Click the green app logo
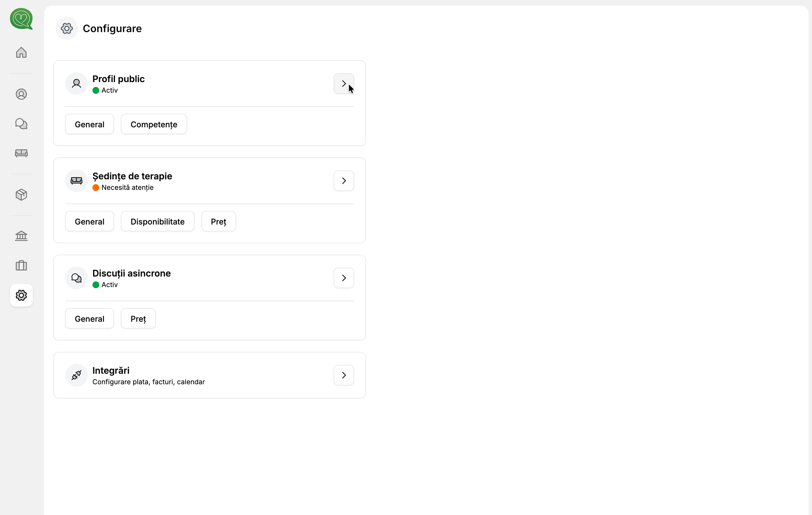Screen dimensions: 812x515 [21, 19]
